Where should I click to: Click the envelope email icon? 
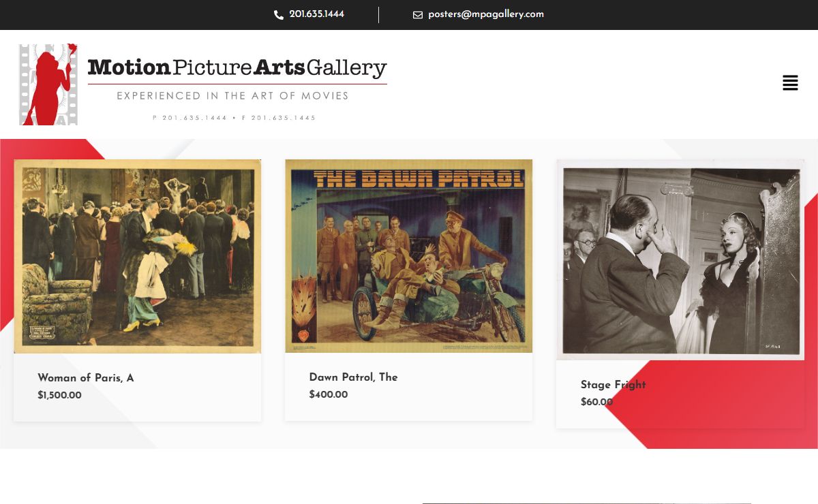[418, 15]
